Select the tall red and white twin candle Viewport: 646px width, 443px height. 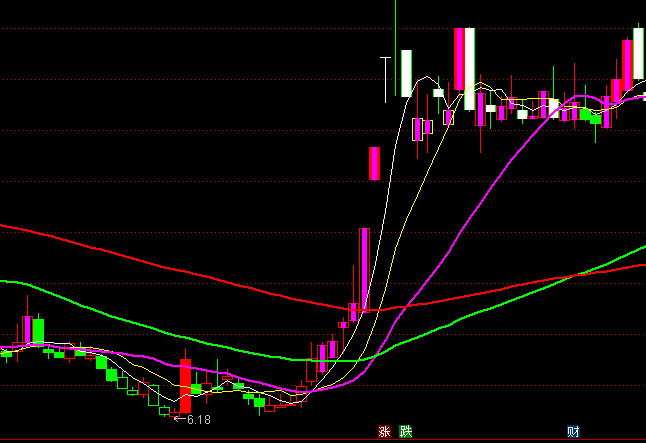click(x=464, y=59)
